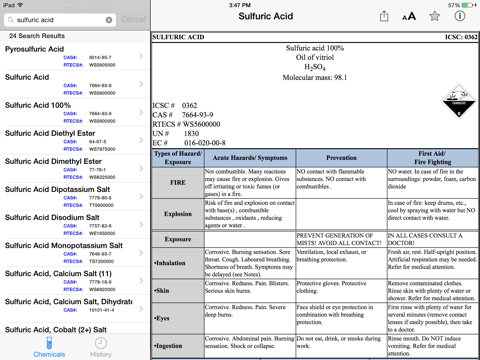Select Sulfuric Acid Diethyl Ester title

(x=50, y=133)
